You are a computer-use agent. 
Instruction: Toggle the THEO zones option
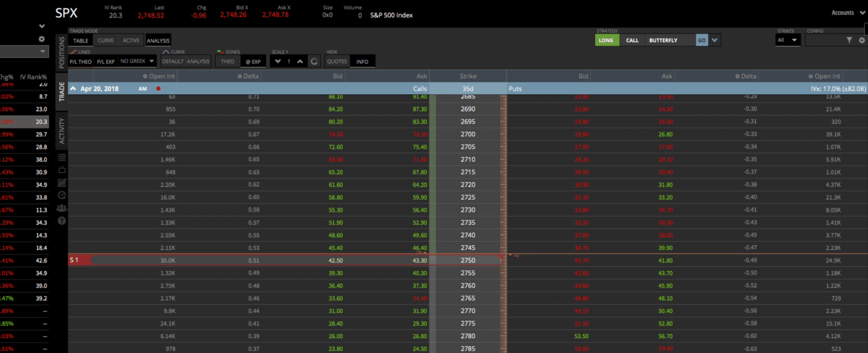[x=227, y=61]
